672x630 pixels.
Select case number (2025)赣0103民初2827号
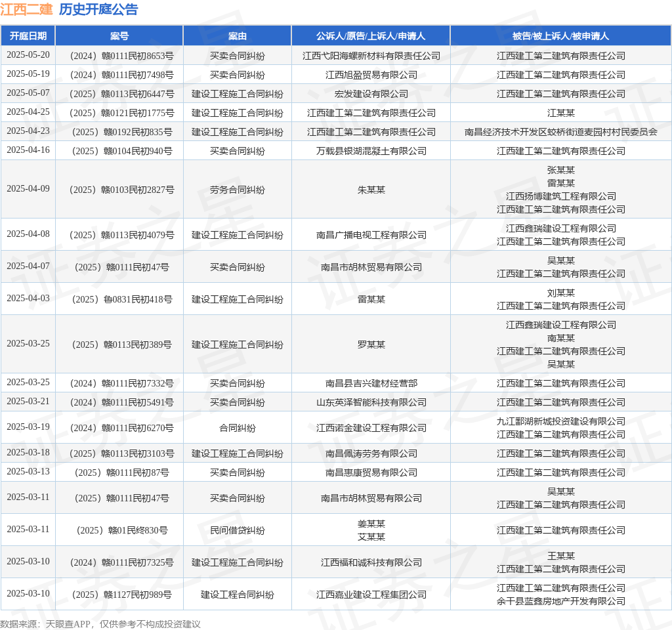[121, 190]
